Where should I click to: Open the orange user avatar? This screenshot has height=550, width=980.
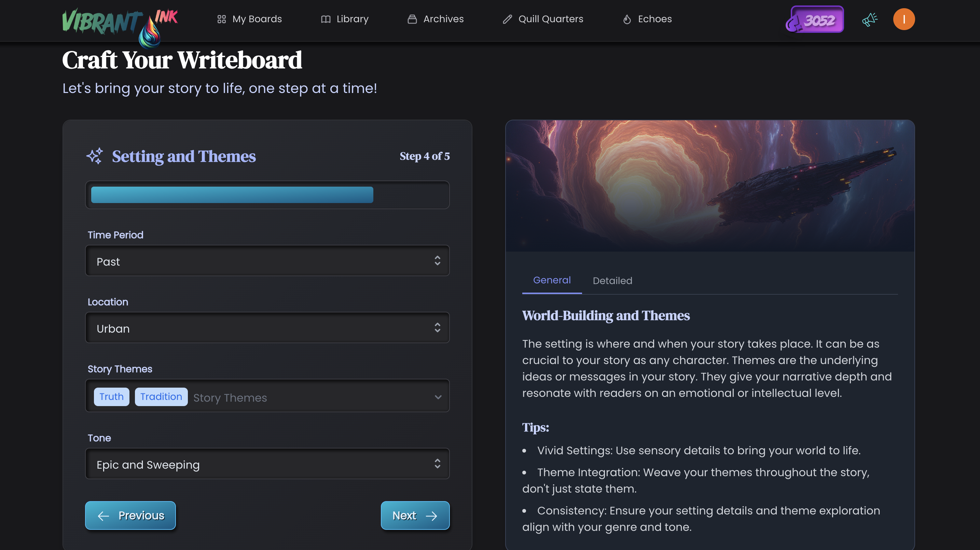tap(903, 19)
